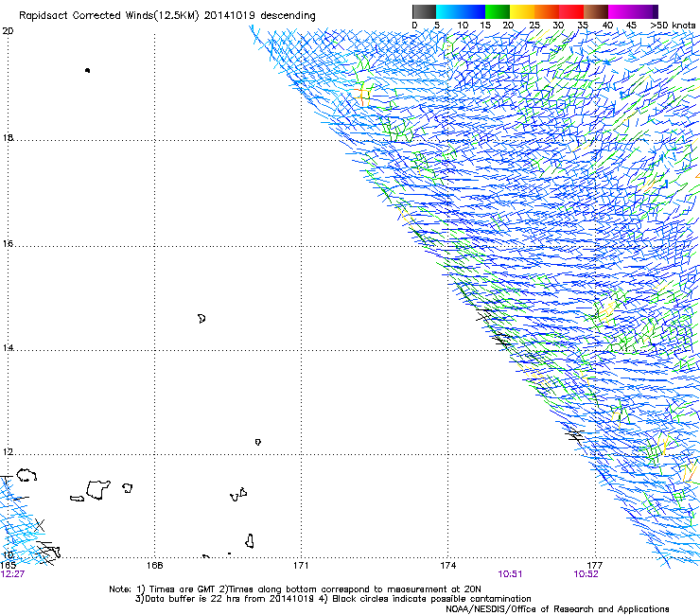Click the cyan 5-10 knots legend segment
This screenshot has height=615, width=700.
448,11
